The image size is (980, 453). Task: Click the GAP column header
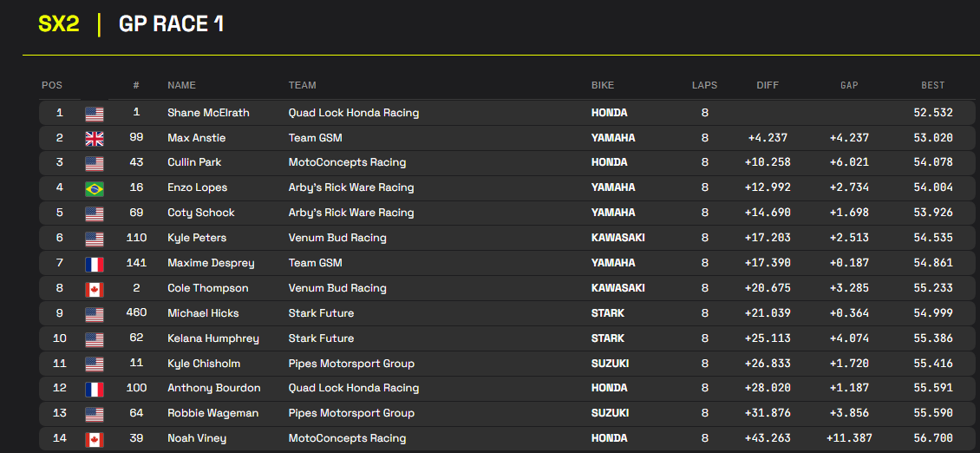[x=848, y=85]
